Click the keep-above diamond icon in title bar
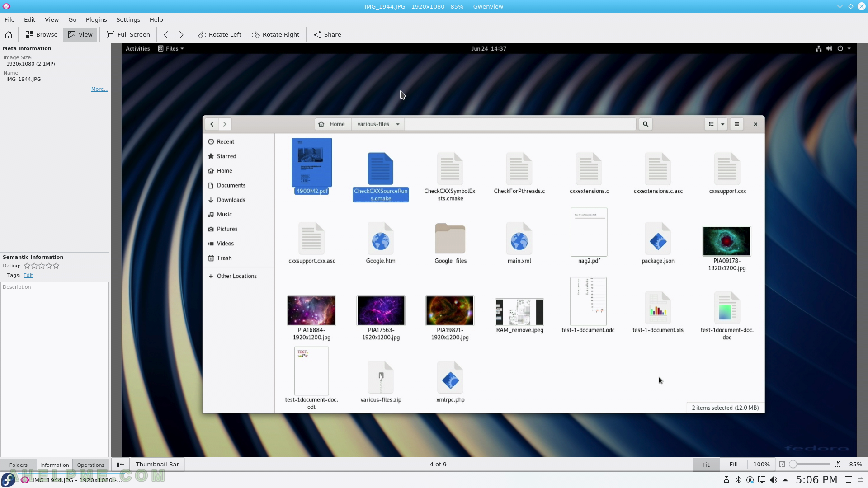868x488 pixels. 851,6
